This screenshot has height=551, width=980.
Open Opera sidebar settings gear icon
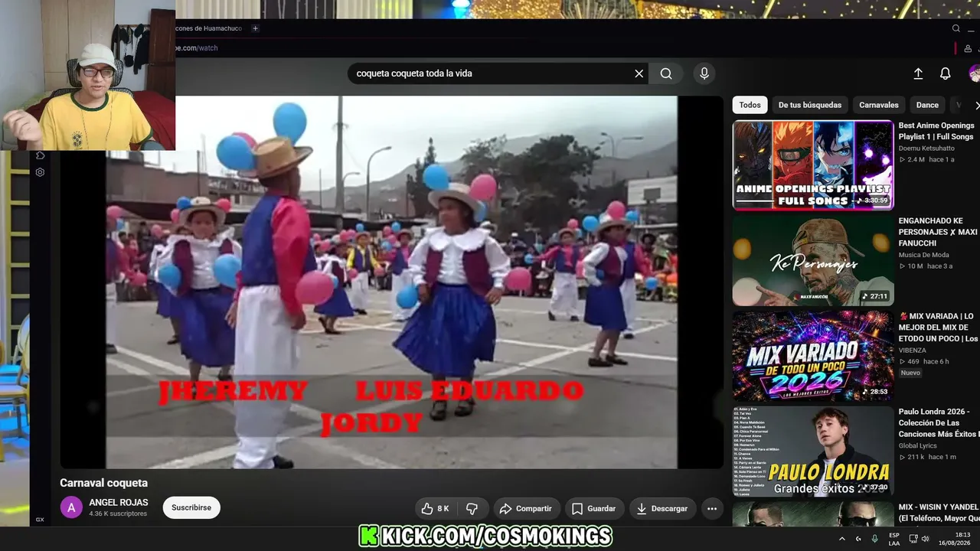click(x=40, y=172)
